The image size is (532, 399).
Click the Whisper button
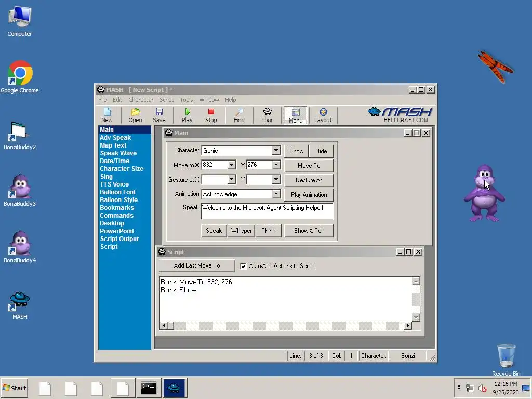point(241,231)
